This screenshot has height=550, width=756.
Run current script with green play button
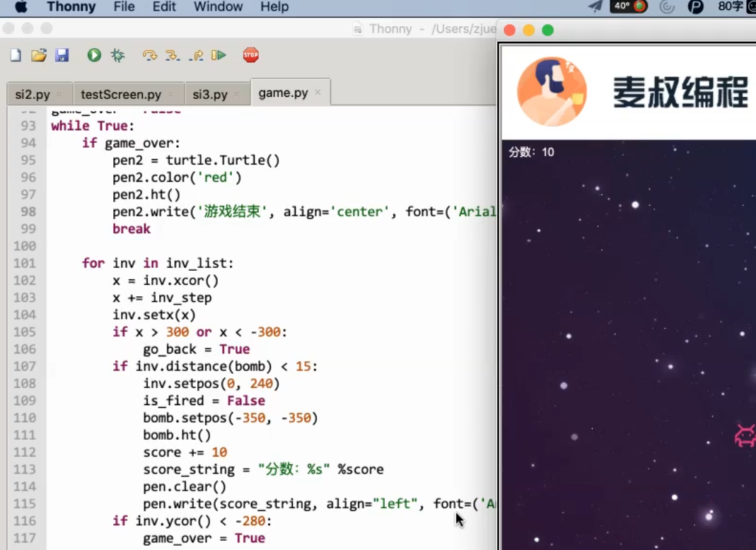click(94, 55)
